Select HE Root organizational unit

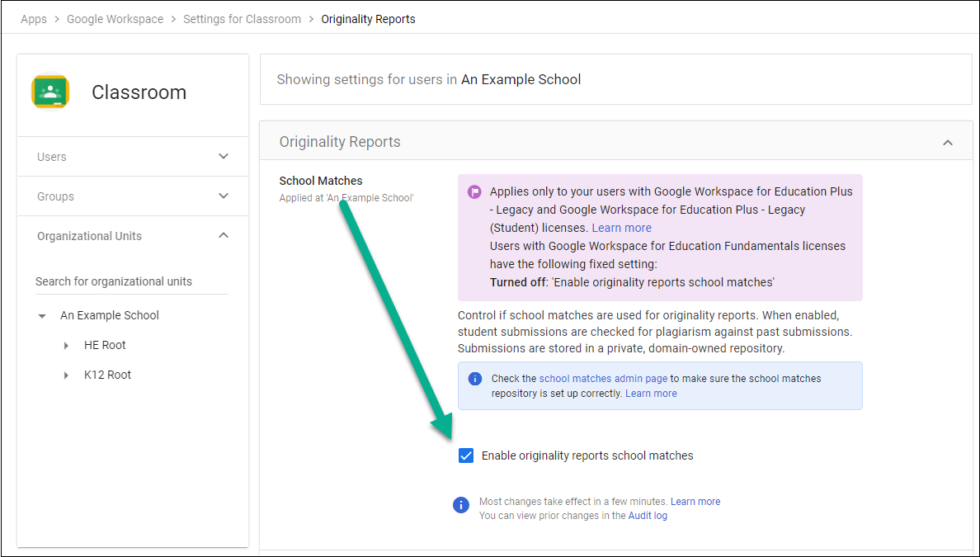105,345
